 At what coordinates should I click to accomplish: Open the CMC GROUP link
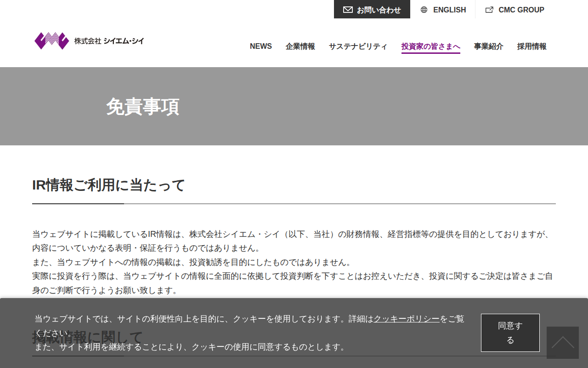pyautogui.click(x=515, y=10)
